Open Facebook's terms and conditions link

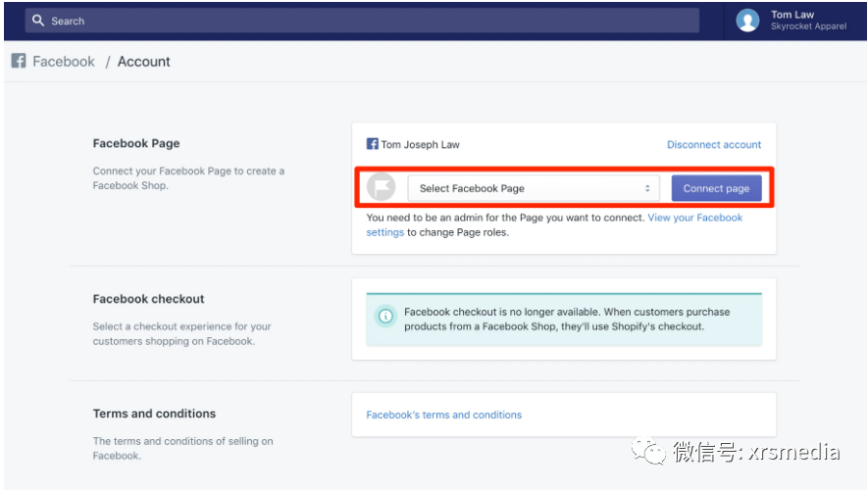(443, 415)
